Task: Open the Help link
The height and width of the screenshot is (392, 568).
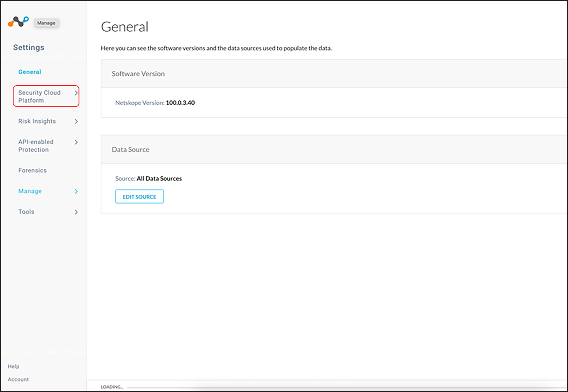Action: click(14, 366)
